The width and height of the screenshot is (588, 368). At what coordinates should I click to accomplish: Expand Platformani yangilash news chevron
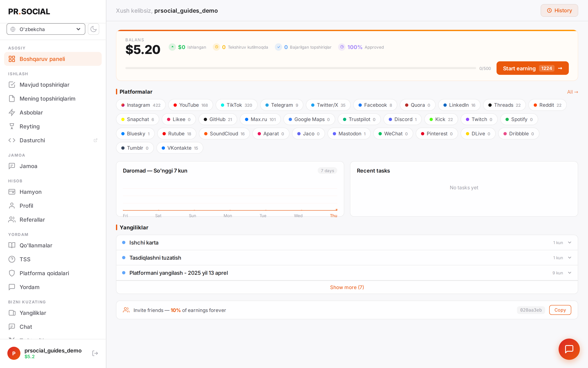coord(570,273)
